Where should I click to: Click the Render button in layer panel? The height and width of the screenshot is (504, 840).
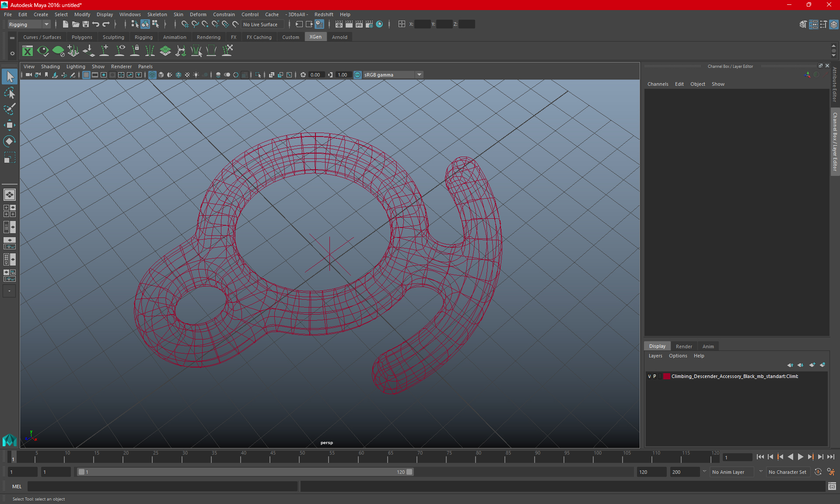[x=684, y=346]
